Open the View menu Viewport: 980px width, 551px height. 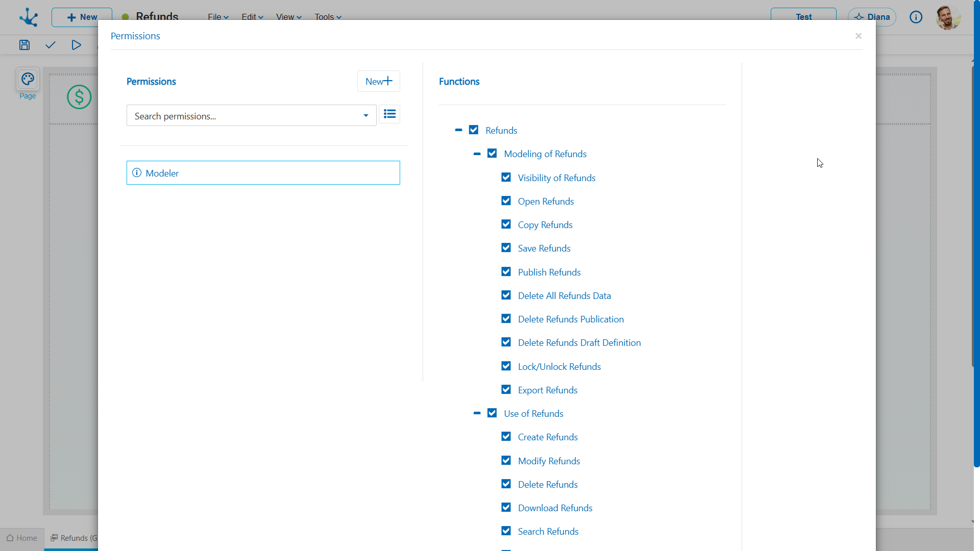[288, 17]
